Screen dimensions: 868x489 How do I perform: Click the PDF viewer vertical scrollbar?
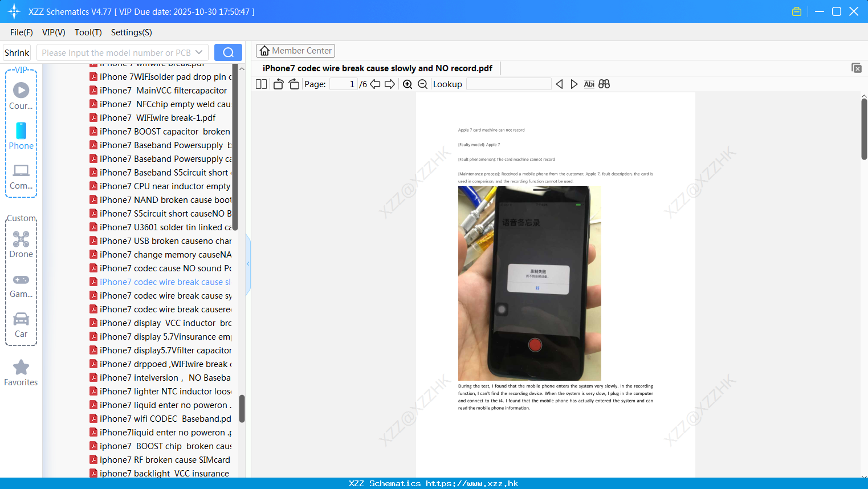[x=864, y=129]
